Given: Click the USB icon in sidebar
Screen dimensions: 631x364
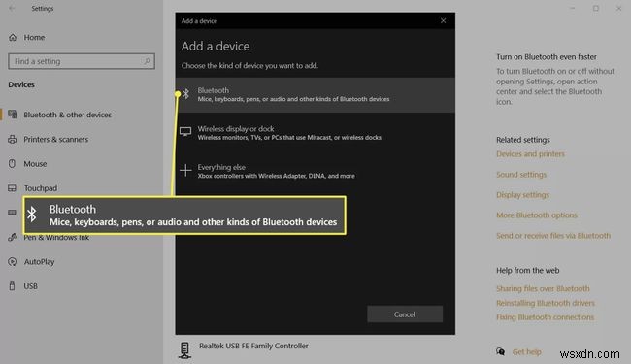Looking at the screenshot, I should [x=12, y=286].
